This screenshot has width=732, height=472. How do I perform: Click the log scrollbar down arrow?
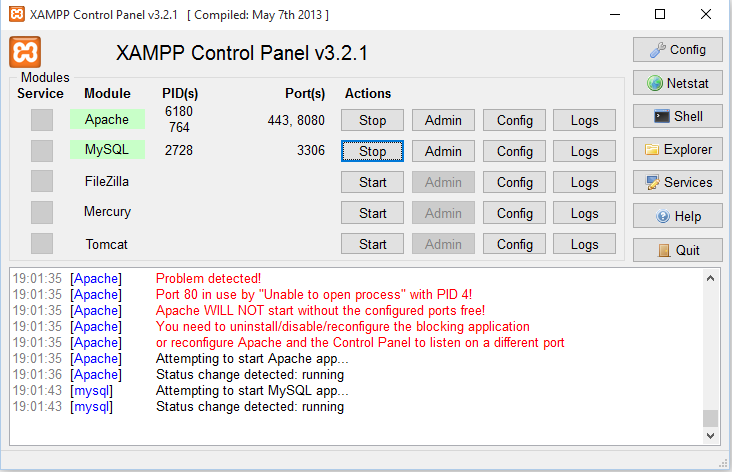pyautogui.click(x=710, y=436)
